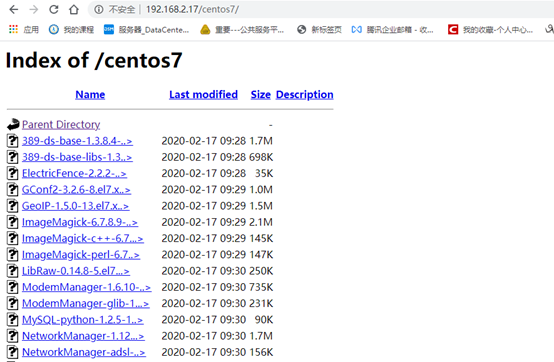Image resolution: width=554 pixels, height=362 pixels.
Task: Open the ImageMagick-c++-6.7 file link
Action: (x=83, y=238)
